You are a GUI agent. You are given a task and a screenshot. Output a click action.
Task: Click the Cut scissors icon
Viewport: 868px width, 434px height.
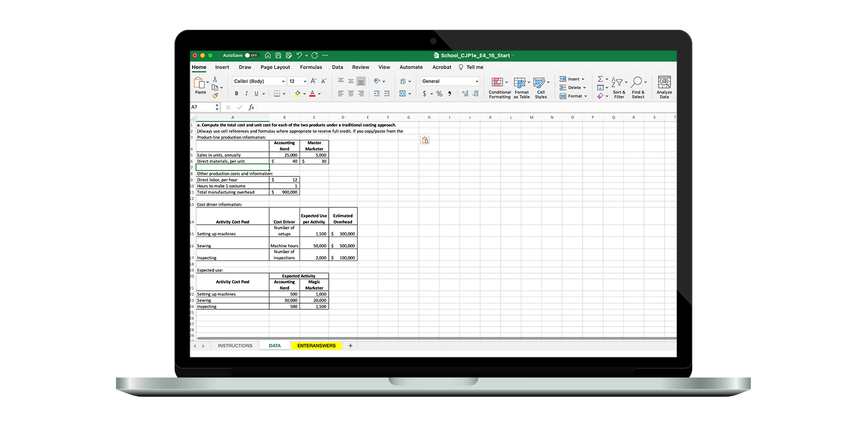point(215,79)
